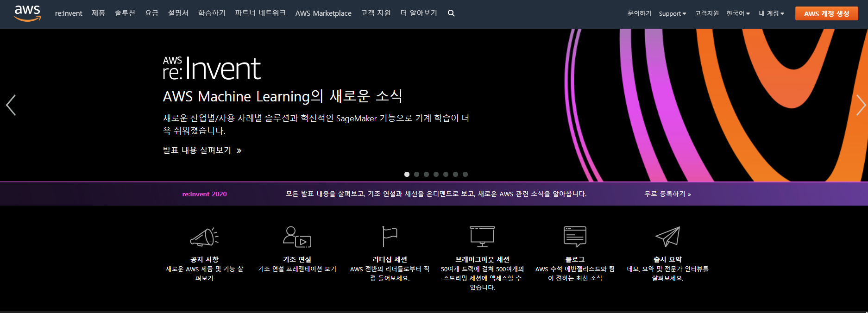Click description 새로운 AWS 제품 및 기능 살펴보기

(x=204, y=274)
